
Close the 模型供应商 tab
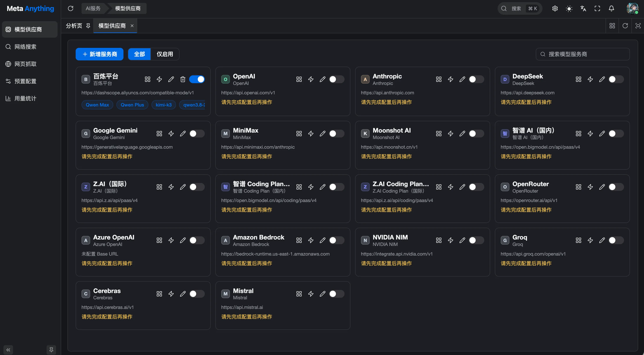point(132,26)
